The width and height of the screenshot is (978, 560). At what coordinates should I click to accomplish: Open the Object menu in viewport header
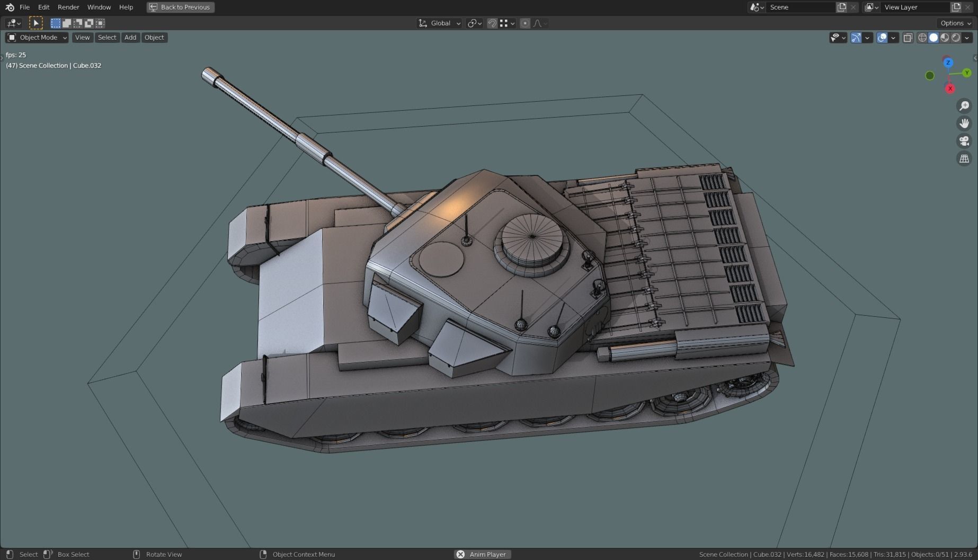tap(154, 37)
